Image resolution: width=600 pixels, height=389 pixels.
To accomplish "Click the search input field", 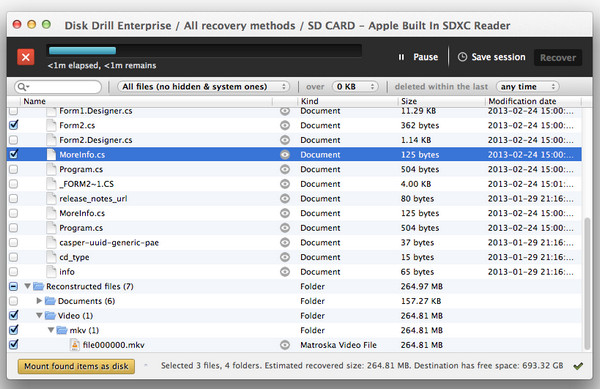I will pyautogui.click(x=58, y=87).
